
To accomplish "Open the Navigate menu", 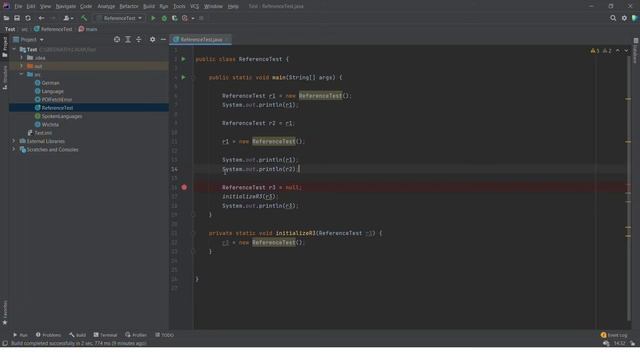I will (66, 7).
